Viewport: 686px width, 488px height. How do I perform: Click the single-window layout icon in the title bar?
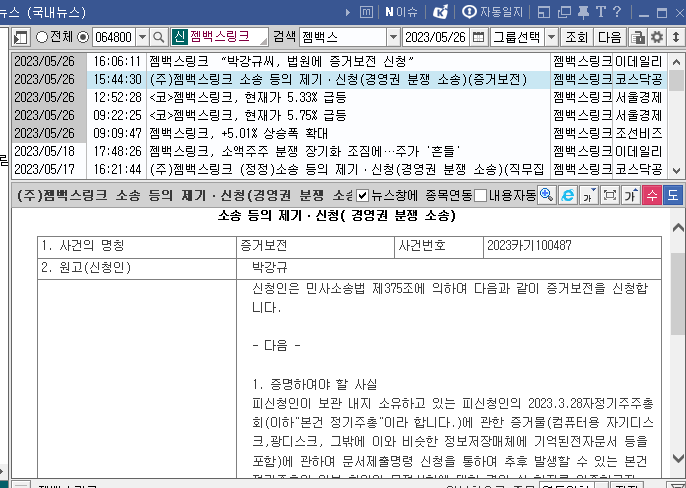point(544,12)
